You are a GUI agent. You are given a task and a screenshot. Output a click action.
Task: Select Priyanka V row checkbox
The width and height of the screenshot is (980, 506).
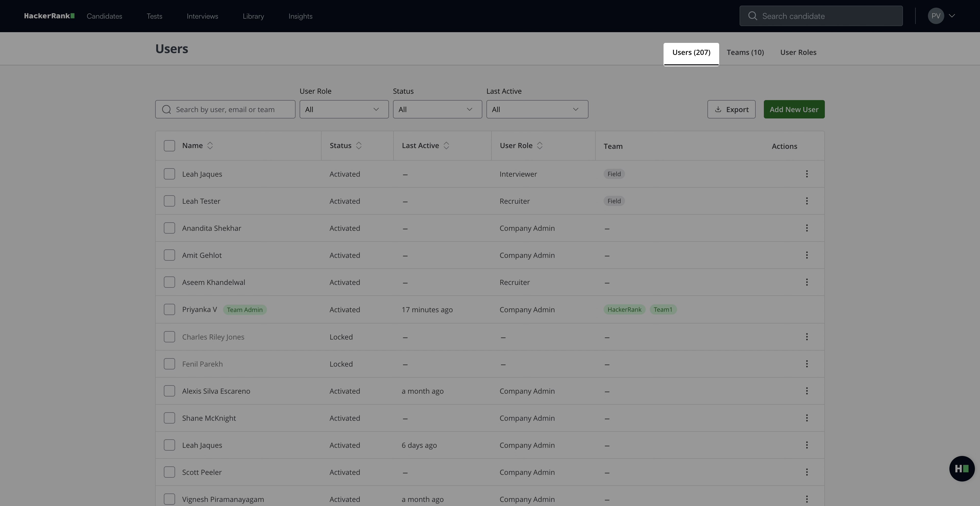click(169, 309)
